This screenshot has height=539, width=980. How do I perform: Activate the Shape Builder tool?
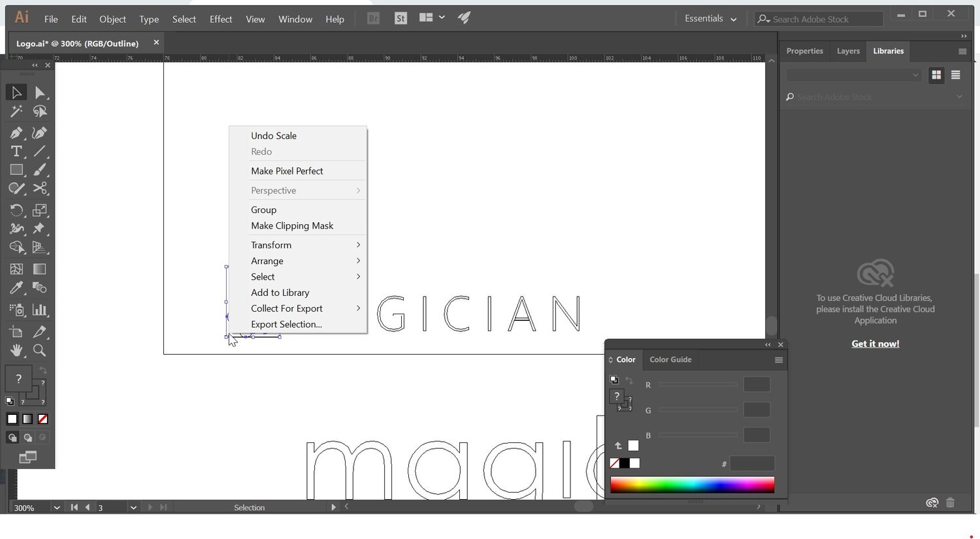click(16, 248)
